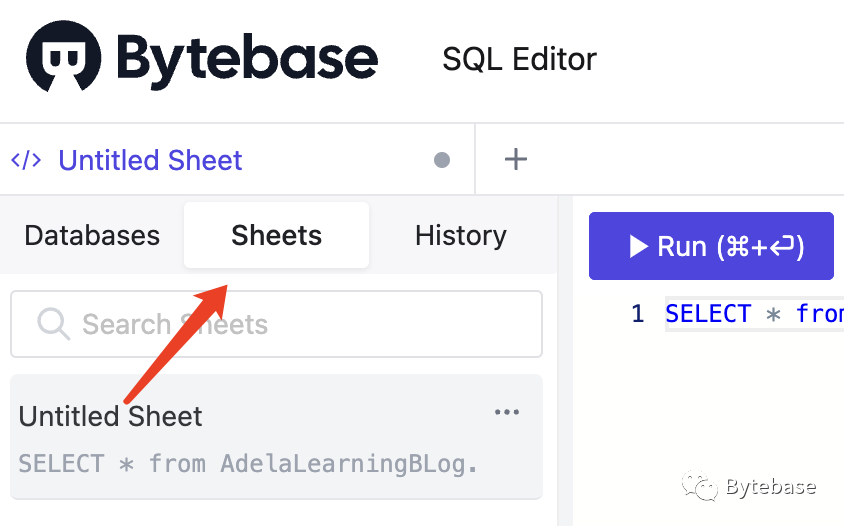Viewport: 844px width, 526px height.
Task: Click the SQL Editor header label
Action: point(519,59)
